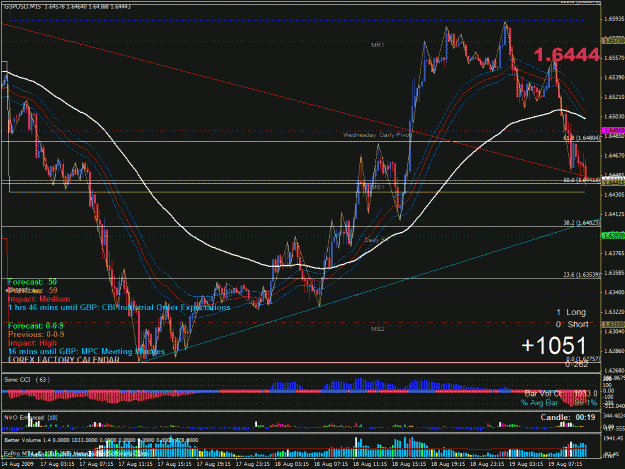Screen dimensions: 625x469
Task: Click the % Avg Bar readout
Action: click(559, 403)
